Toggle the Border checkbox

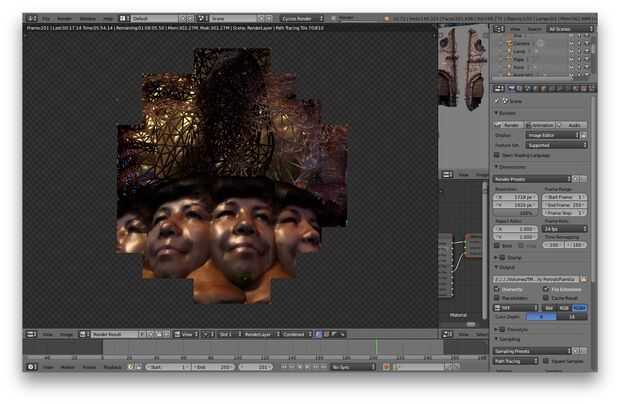click(x=497, y=245)
